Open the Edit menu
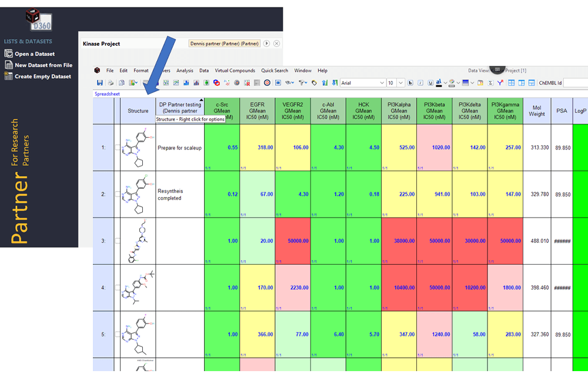588x377 pixels. point(123,71)
